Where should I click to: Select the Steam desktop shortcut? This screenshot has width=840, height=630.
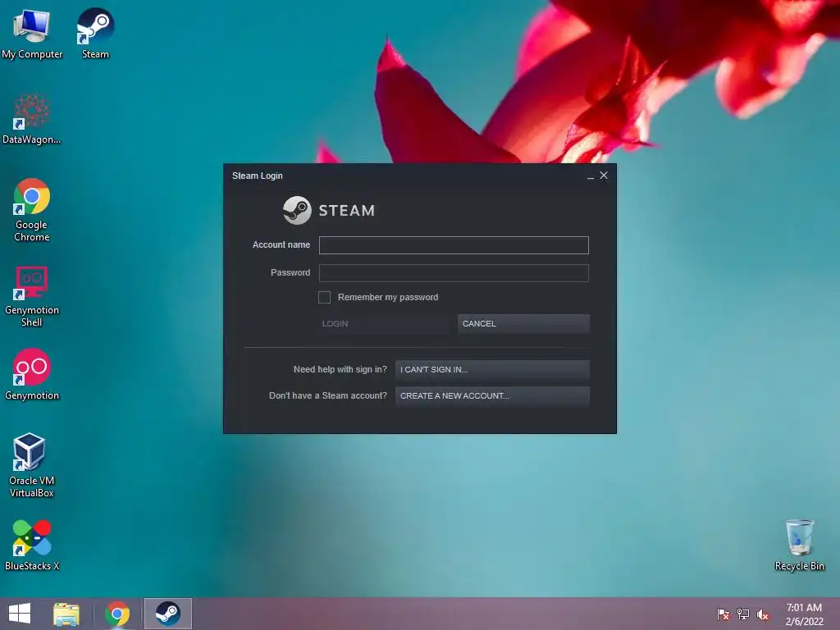point(95,33)
